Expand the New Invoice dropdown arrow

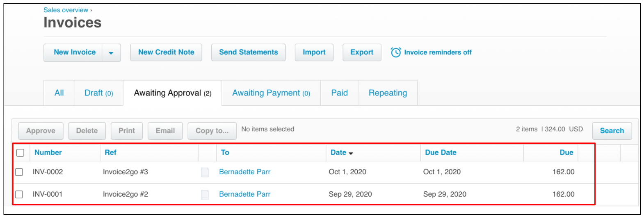111,53
